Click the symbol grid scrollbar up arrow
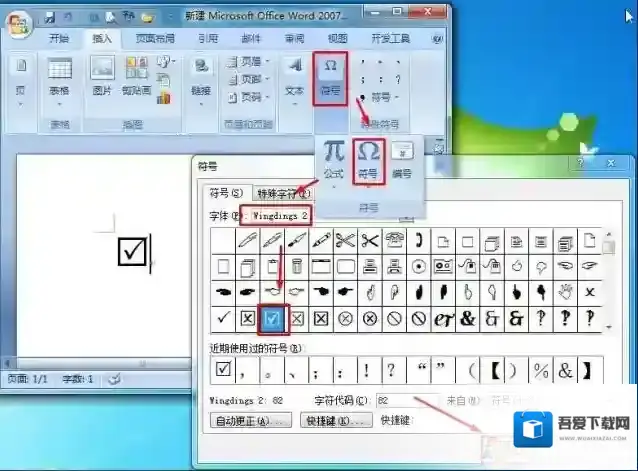The height and width of the screenshot is (471, 638). pos(609,235)
